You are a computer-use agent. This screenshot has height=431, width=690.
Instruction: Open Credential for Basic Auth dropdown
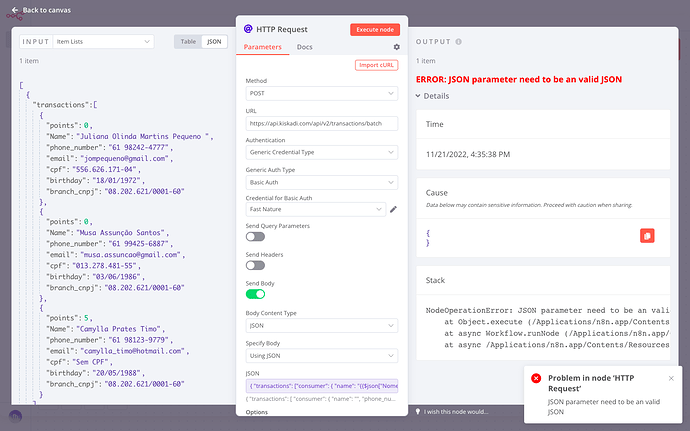[316, 210]
